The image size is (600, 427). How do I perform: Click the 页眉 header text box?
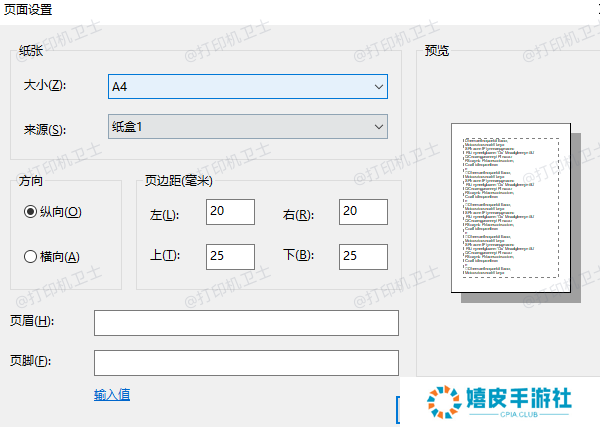[x=246, y=323]
